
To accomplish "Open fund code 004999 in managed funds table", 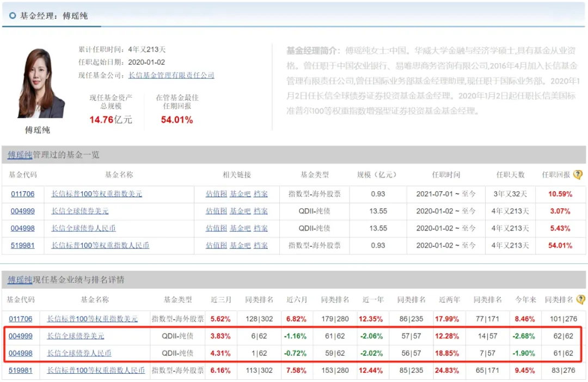I will click(22, 211).
